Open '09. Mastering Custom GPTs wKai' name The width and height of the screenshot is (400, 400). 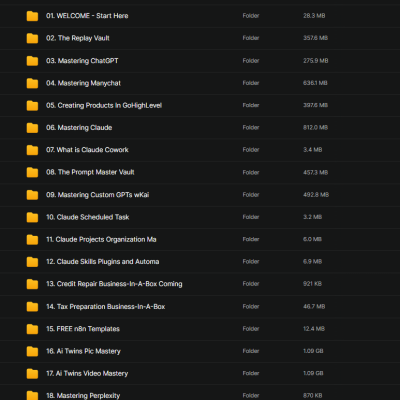(98, 195)
